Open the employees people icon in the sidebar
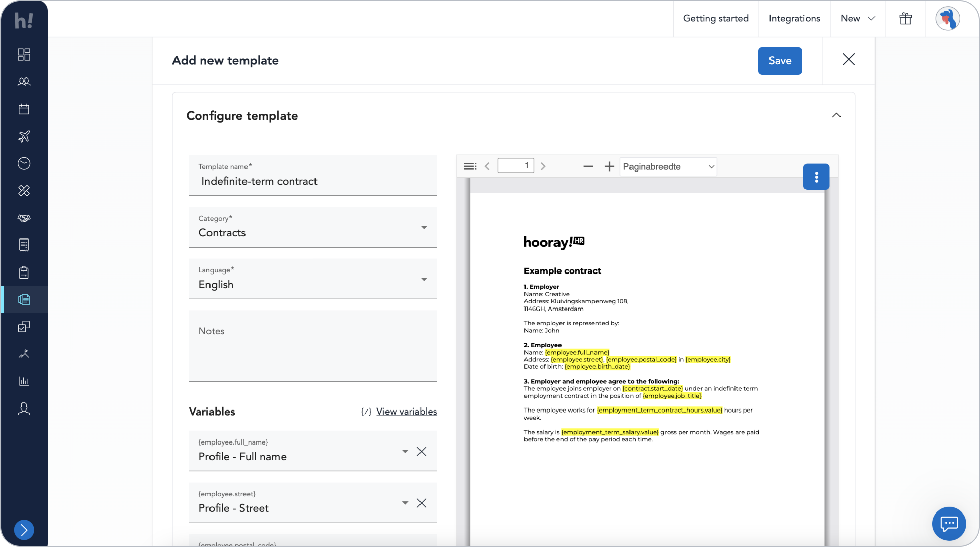 24,82
